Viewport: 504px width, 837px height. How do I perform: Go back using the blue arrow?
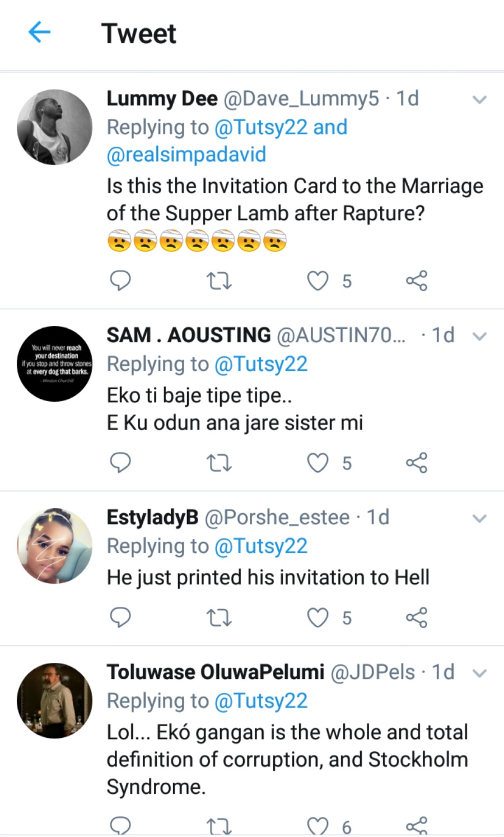point(39,32)
